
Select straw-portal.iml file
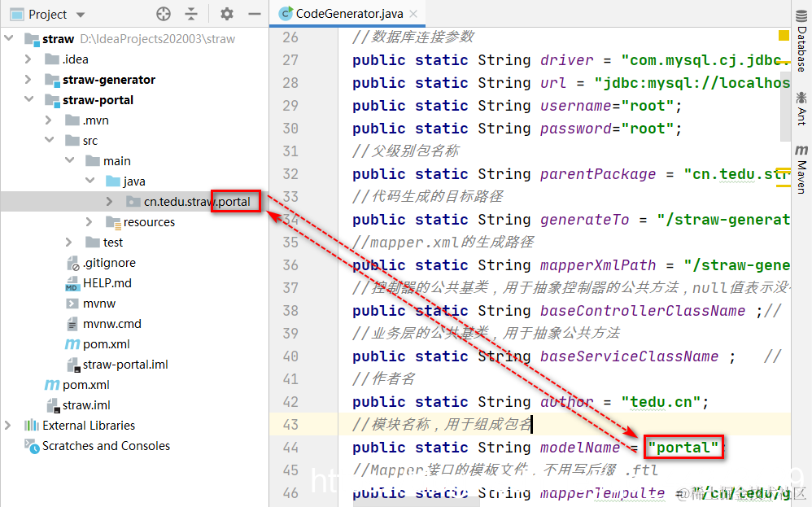point(125,365)
